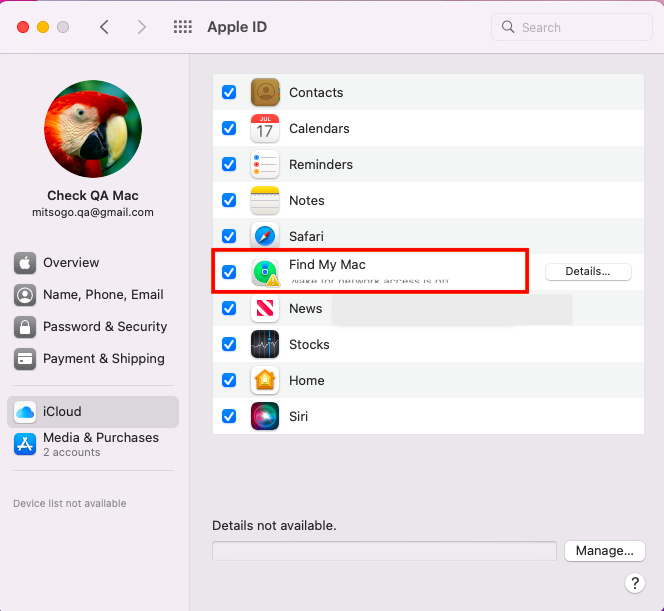Click the Device list not available text
The image size is (664, 611).
[69, 503]
